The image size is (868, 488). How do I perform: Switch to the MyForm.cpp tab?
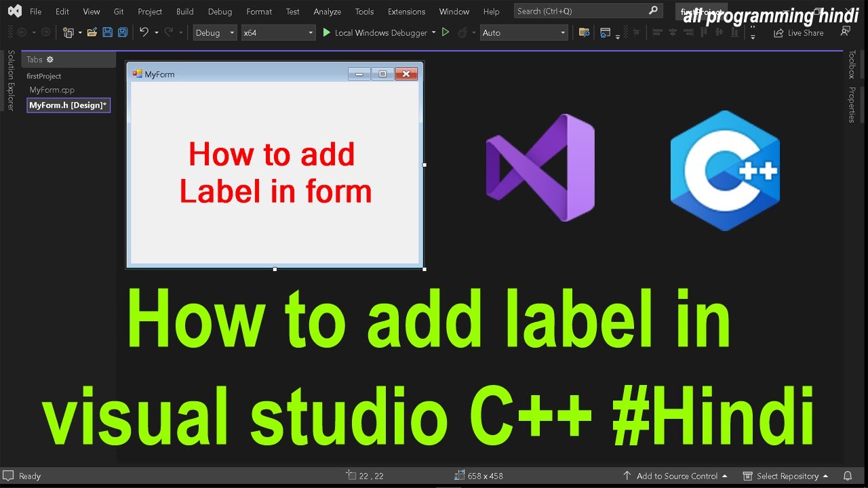click(x=52, y=89)
